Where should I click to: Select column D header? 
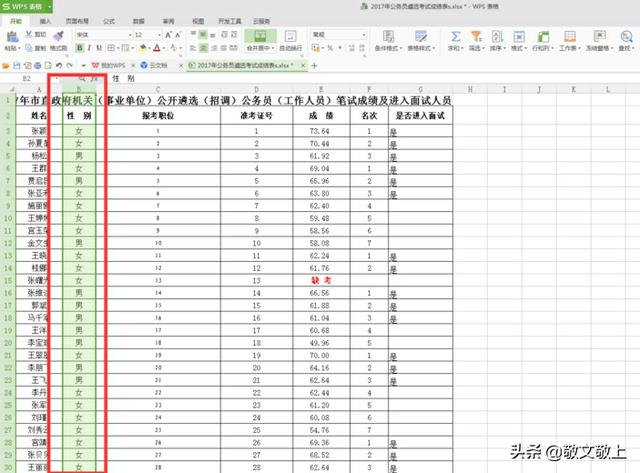click(256, 89)
